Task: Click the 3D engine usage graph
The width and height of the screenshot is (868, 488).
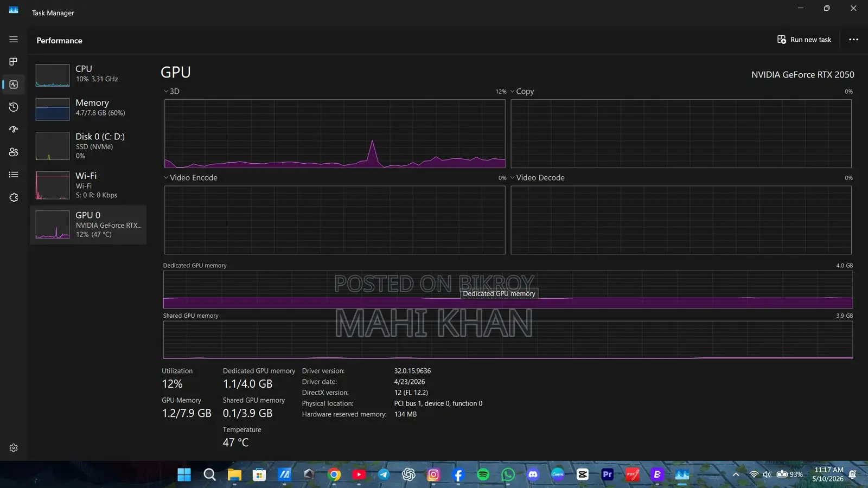Action: 335,133
